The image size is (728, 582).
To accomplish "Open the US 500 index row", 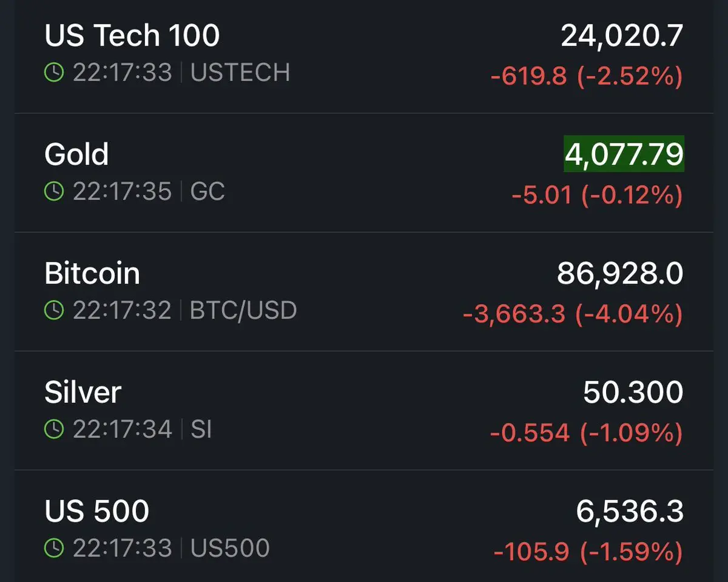I will pos(96,511).
